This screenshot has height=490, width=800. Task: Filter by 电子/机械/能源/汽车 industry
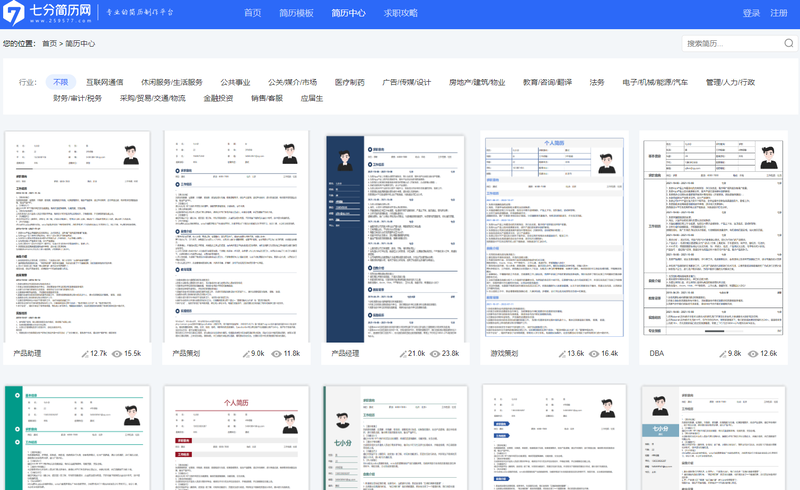point(655,82)
